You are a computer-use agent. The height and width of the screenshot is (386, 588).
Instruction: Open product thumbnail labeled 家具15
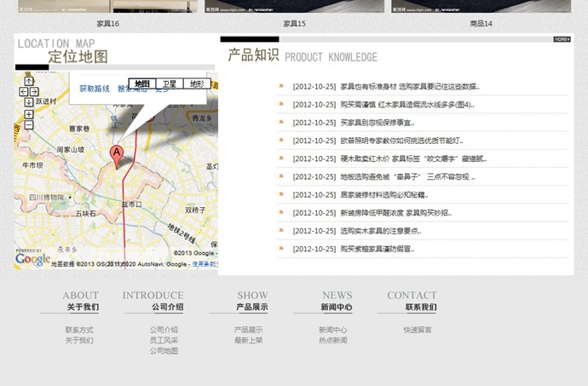click(x=294, y=6)
